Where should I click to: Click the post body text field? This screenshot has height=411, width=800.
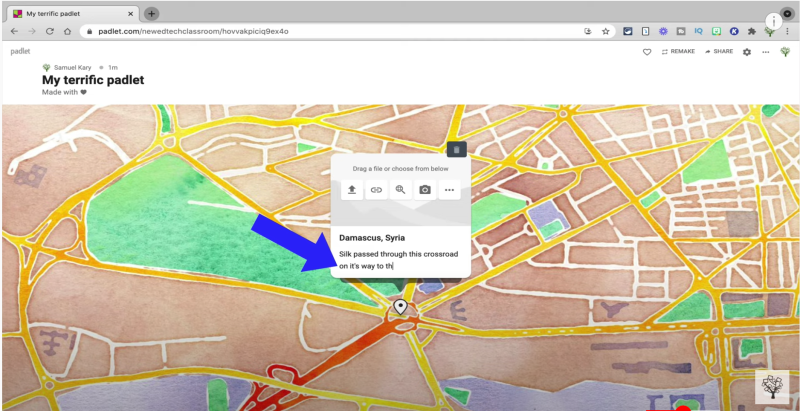pyautogui.click(x=400, y=260)
